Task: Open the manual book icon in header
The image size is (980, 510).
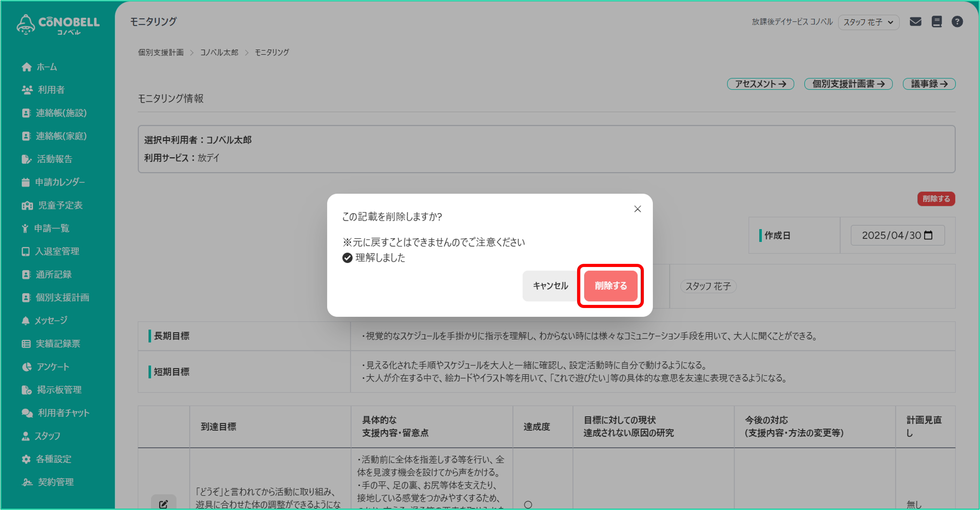Action: (x=936, y=22)
